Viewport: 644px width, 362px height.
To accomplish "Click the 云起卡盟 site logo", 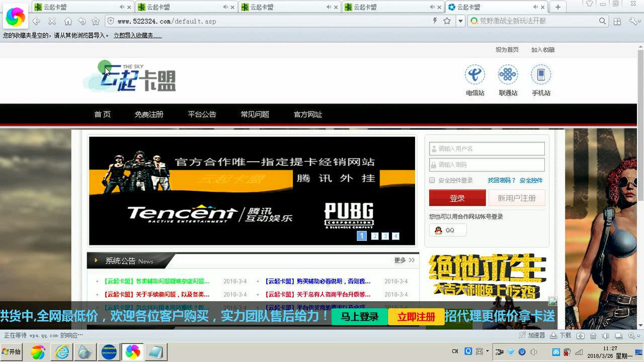I will [x=130, y=78].
